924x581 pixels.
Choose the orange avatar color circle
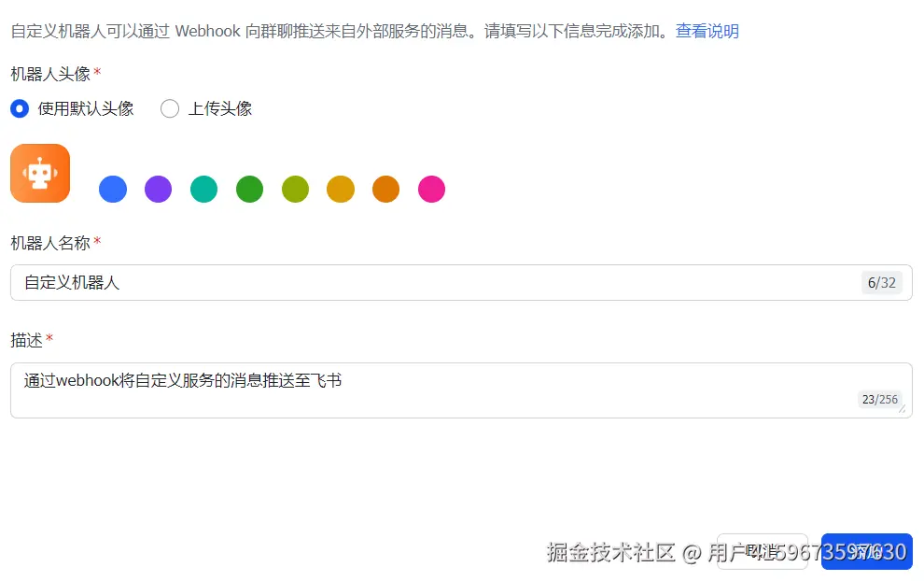coord(386,190)
